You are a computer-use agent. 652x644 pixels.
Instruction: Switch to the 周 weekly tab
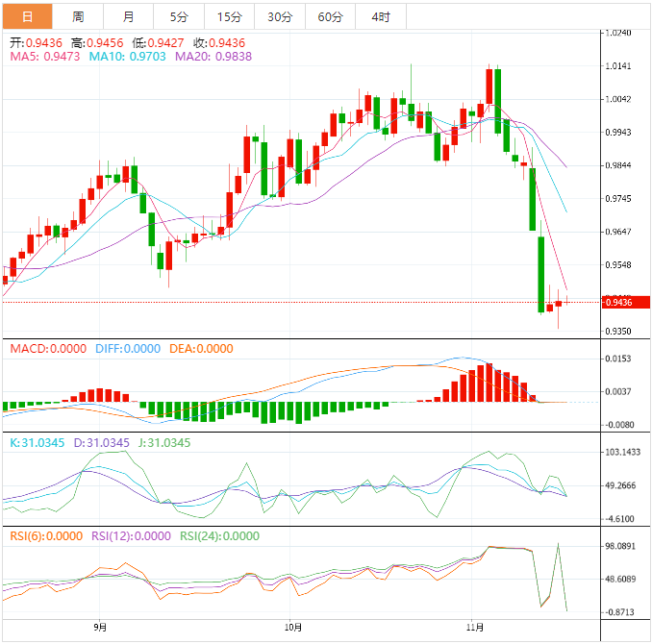pyautogui.click(x=78, y=16)
